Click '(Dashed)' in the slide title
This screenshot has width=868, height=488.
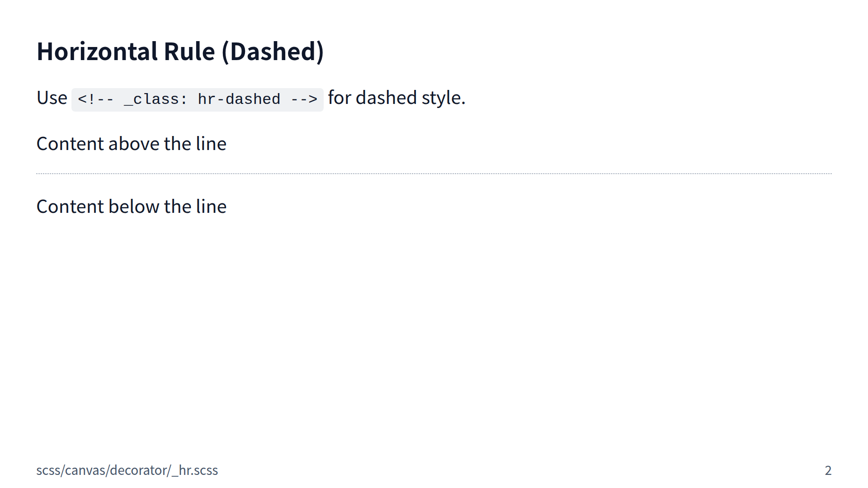pyautogui.click(x=273, y=52)
